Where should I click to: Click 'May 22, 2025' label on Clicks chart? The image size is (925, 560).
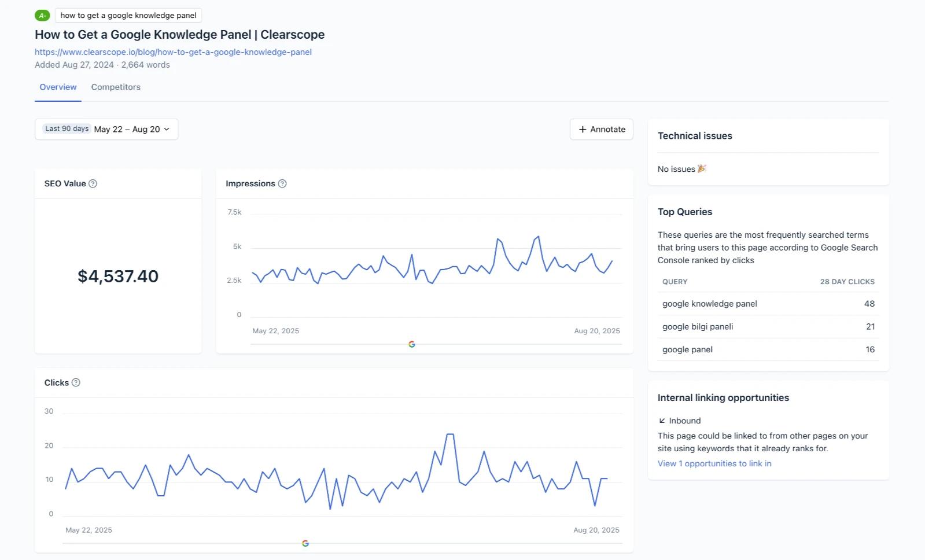click(89, 530)
